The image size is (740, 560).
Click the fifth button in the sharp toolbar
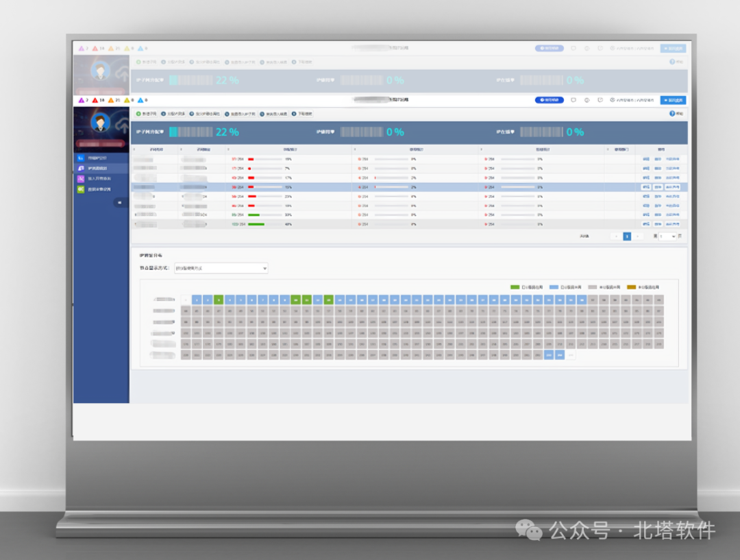tap(273, 114)
